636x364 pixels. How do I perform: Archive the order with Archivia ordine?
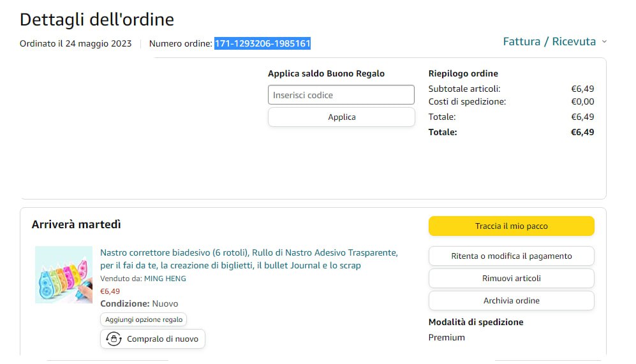[511, 301]
